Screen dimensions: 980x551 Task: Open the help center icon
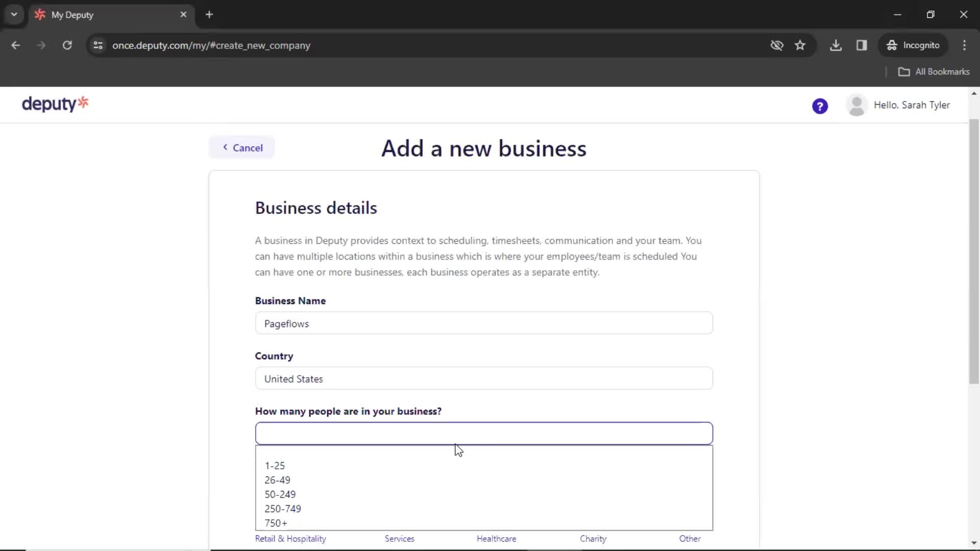click(x=820, y=106)
